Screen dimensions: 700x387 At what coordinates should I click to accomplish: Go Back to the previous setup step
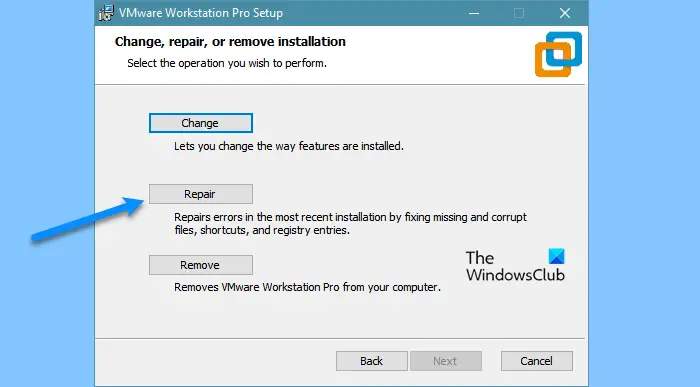point(372,361)
